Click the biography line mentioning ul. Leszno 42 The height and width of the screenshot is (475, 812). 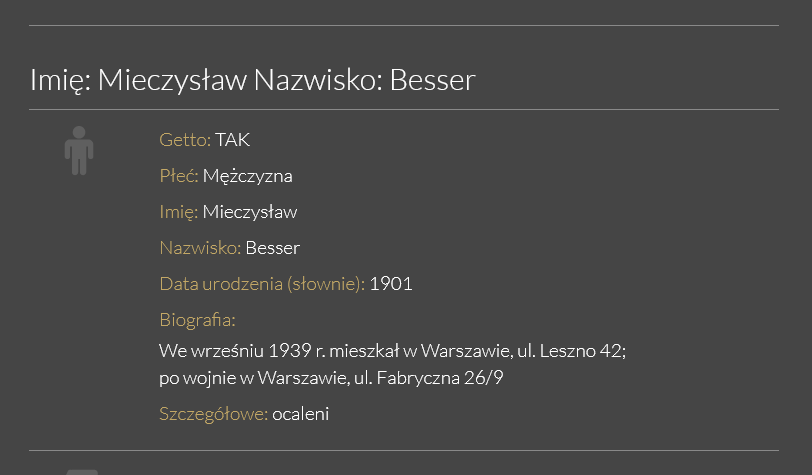[x=392, y=351]
